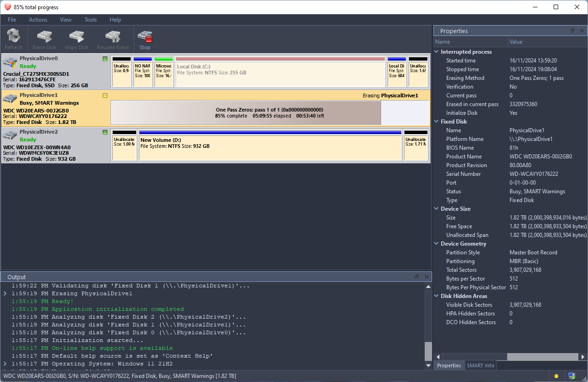Open the Tools menu

tap(90, 20)
